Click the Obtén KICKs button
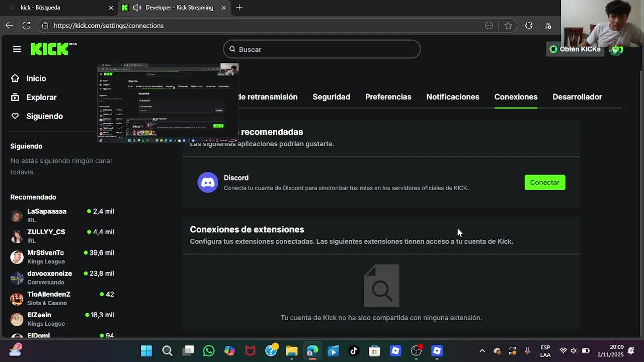The width and height of the screenshot is (644, 362). click(575, 49)
